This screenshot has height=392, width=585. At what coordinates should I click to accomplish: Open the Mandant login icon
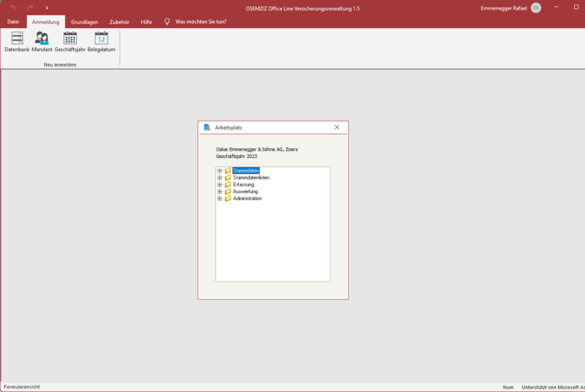(42, 39)
